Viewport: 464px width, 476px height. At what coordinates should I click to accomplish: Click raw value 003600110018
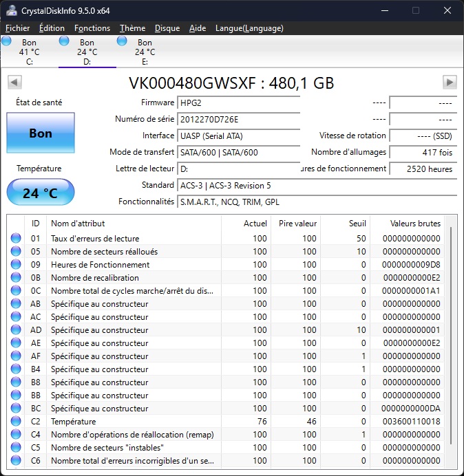[411, 422]
